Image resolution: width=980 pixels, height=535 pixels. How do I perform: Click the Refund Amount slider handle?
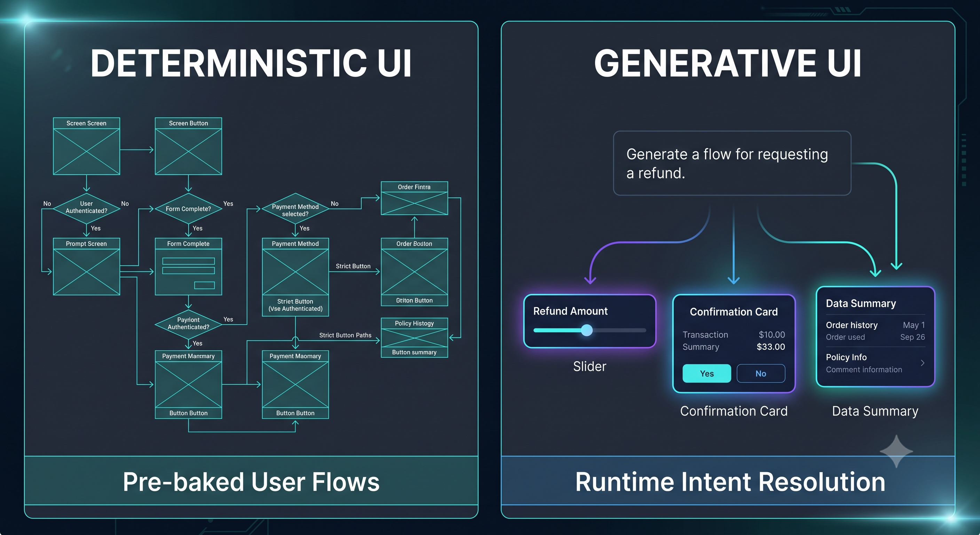click(587, 330)
